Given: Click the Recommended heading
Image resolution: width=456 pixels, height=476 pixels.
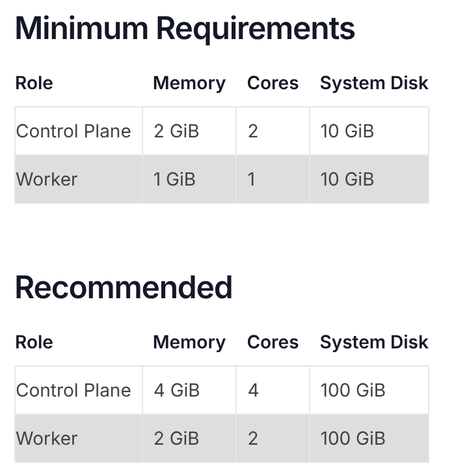Looking at the screenshot, I should (x=124, y=287).
